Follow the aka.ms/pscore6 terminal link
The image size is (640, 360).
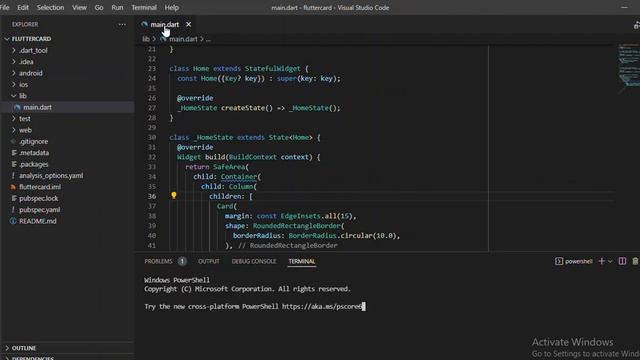click(x=322, y=307)
